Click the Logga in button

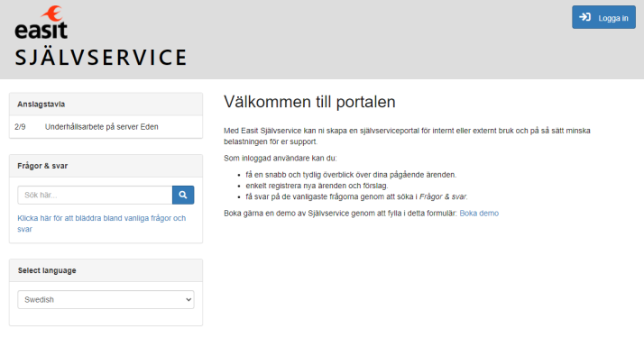pyautogui.click(x=603, y=17)
